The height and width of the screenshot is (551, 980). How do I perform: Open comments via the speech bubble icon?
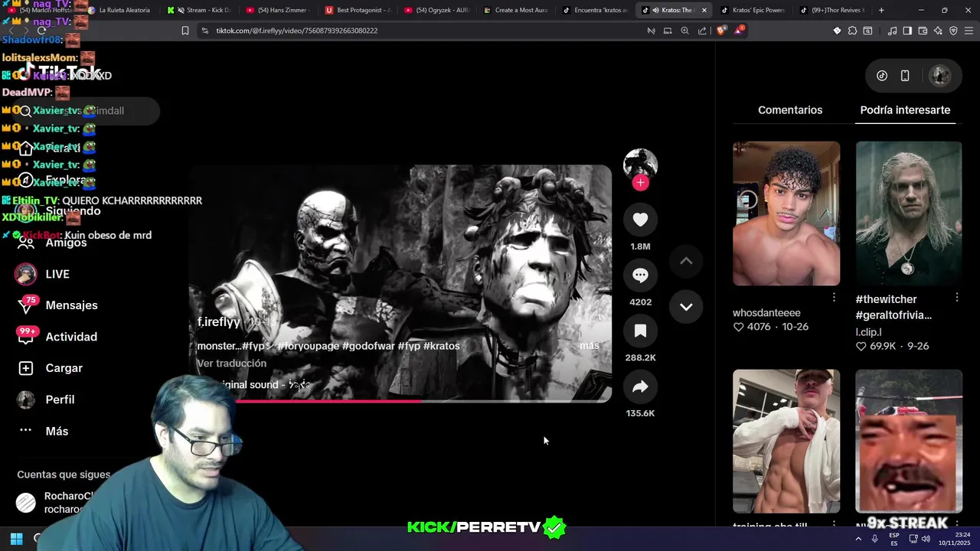click(640, 275)
